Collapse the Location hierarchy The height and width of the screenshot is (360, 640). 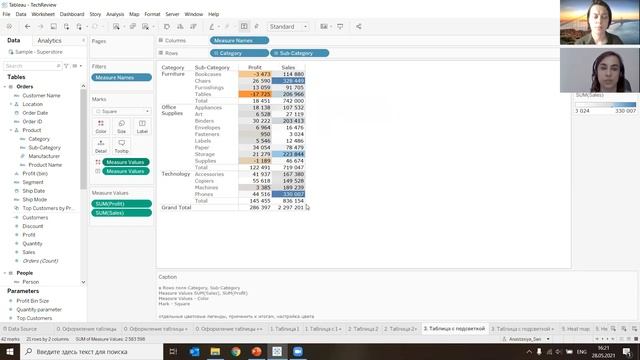point(11,104)
